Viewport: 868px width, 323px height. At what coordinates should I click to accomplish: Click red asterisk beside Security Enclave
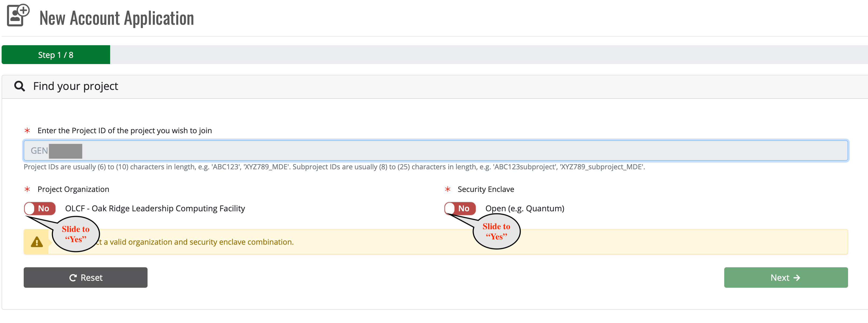(x=447, y=189)
